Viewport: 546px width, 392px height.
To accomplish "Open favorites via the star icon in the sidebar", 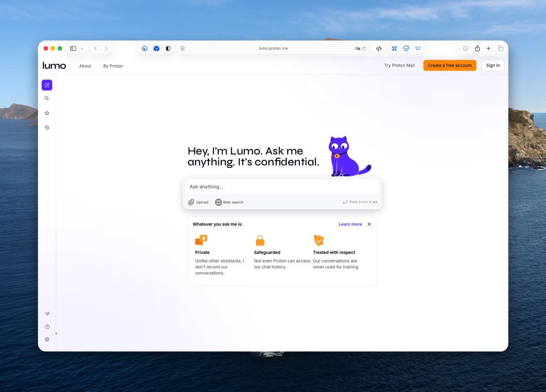I will tap(47, 113).
